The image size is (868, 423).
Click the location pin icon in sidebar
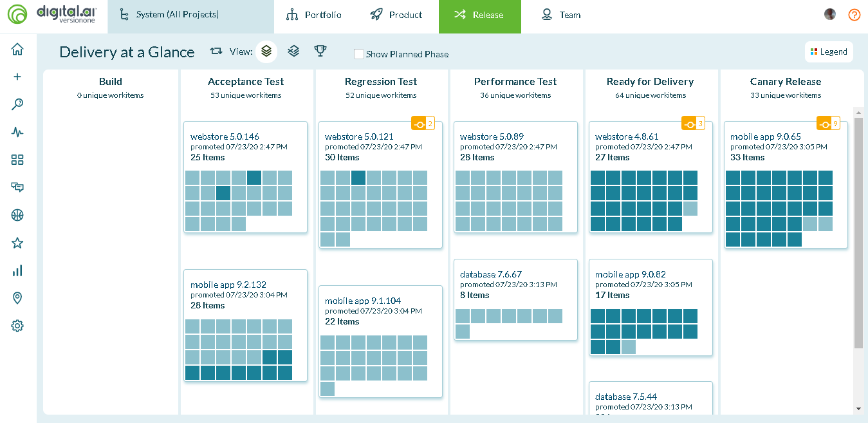click(x=17, y=298)
